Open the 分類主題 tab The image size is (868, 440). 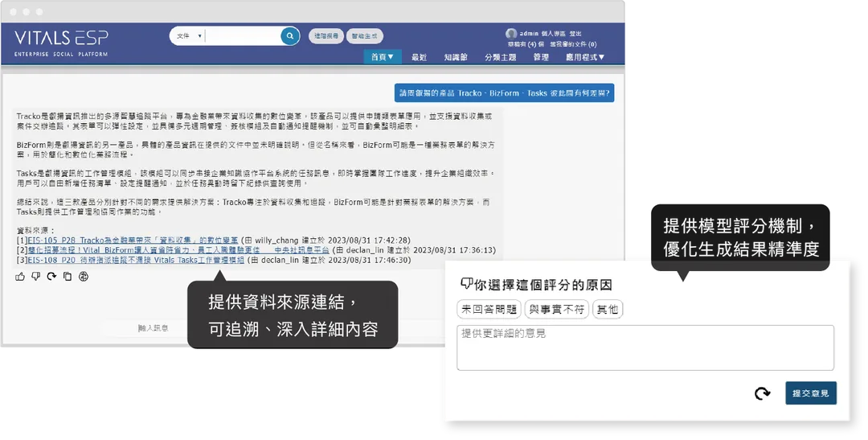pyautogui.click(x=501, y=57)
